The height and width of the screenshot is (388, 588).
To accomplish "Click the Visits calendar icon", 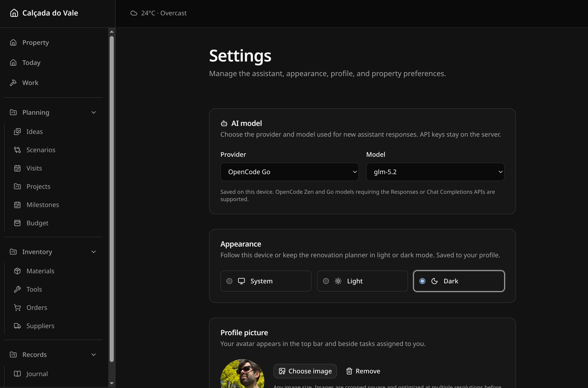I will pyautogui.click(x=17, y=168).
